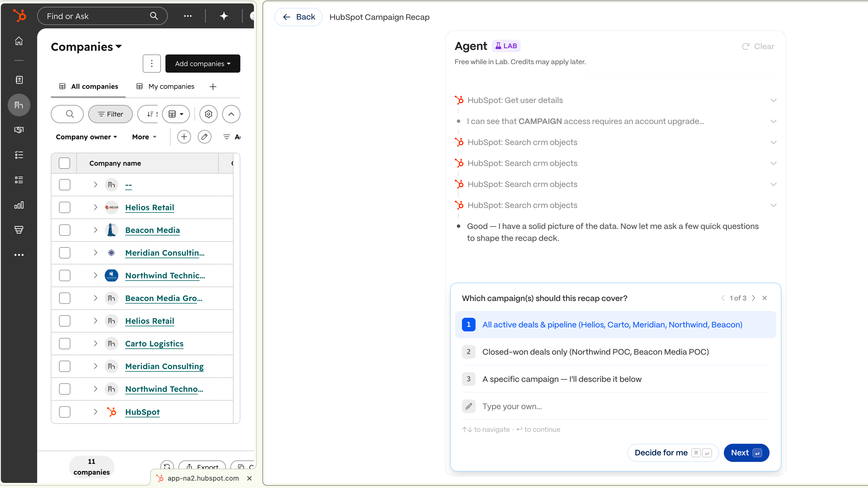868x488 pixels.
Task: Click the refresh icon near Export
Action: pyautogui.click(x=167, y=466)
